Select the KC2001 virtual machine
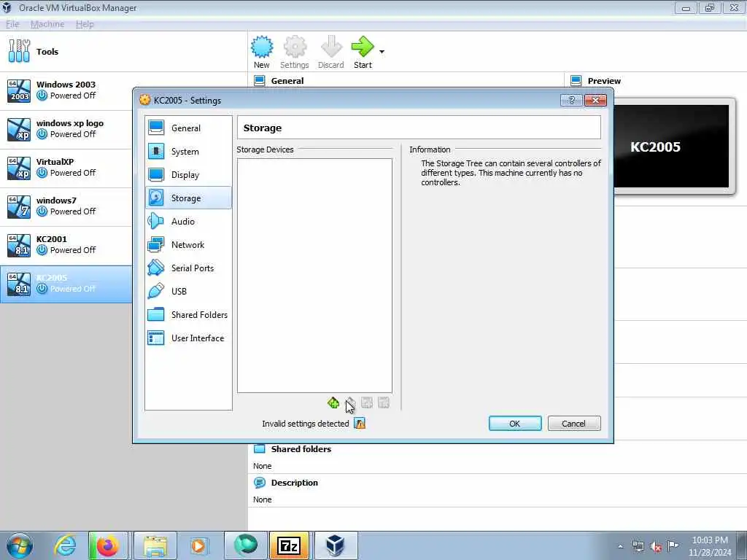 [x=66, y=245]
